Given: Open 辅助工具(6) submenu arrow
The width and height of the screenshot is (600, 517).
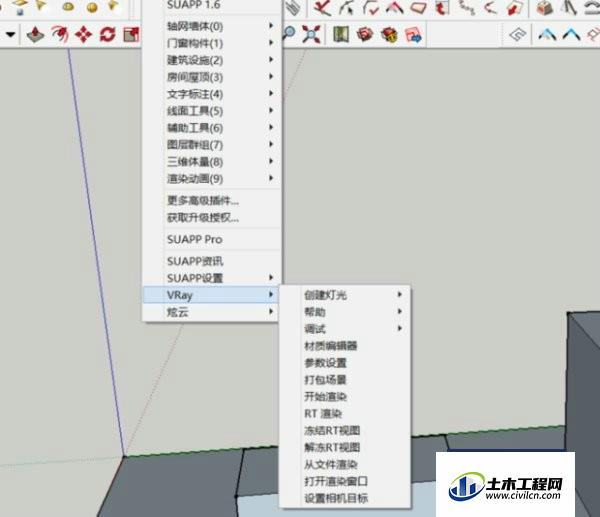Looking at the screenshot, I should point(271,127).
